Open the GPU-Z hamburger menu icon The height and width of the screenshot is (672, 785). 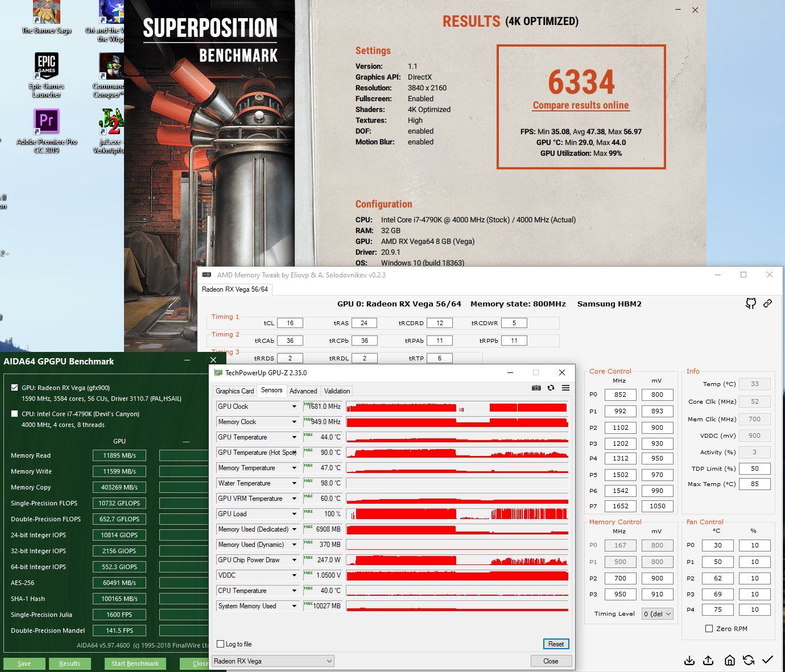tap(565, 388)
